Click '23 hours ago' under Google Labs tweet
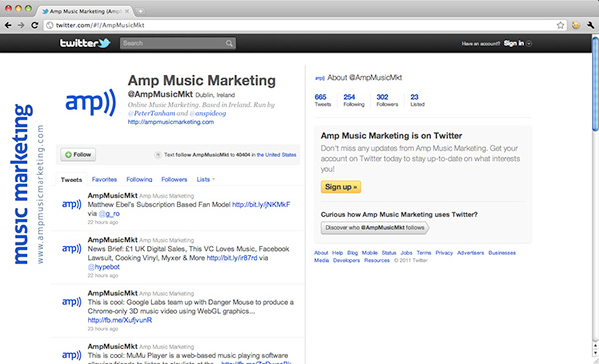Screen dimensions: 599x364 pyautogui.click(x=103, y=328)
